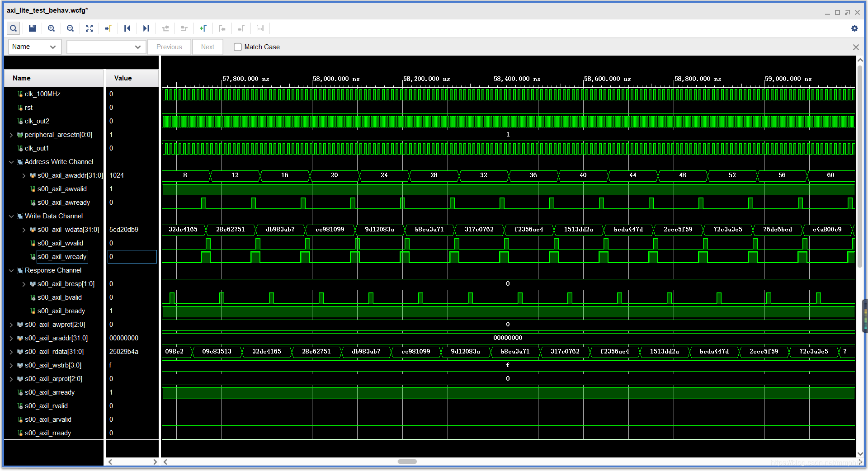
Task: Click the Previous search button
Action: pos(169,47)
